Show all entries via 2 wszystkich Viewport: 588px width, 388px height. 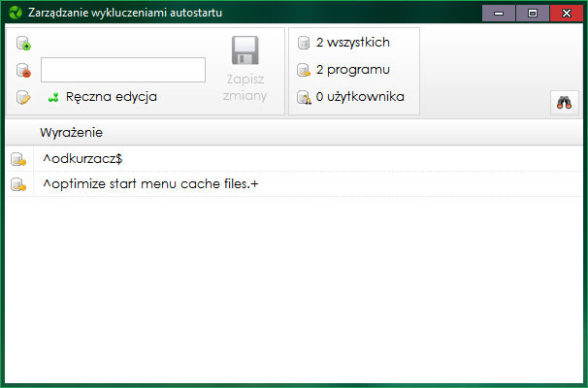343,43
